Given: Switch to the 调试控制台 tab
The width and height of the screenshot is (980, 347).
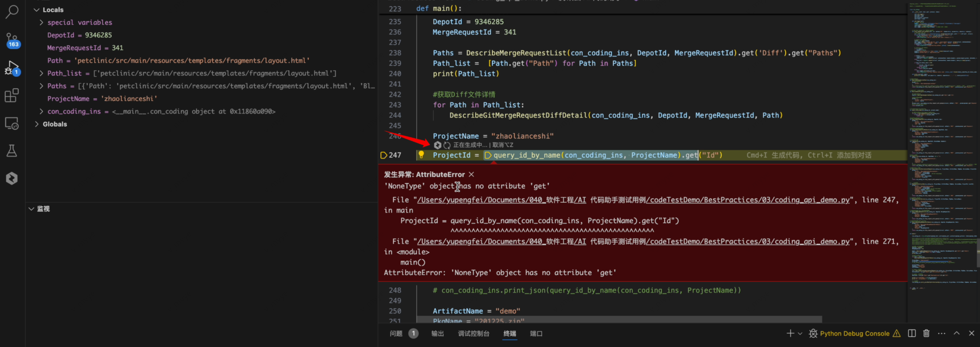Looking at the screenshot, I should point(473,334).
